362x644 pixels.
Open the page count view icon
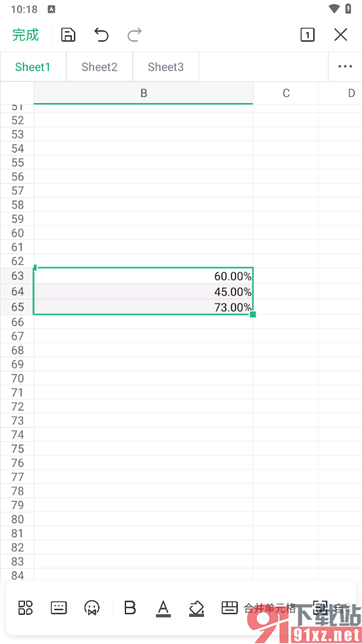(307, 35)
